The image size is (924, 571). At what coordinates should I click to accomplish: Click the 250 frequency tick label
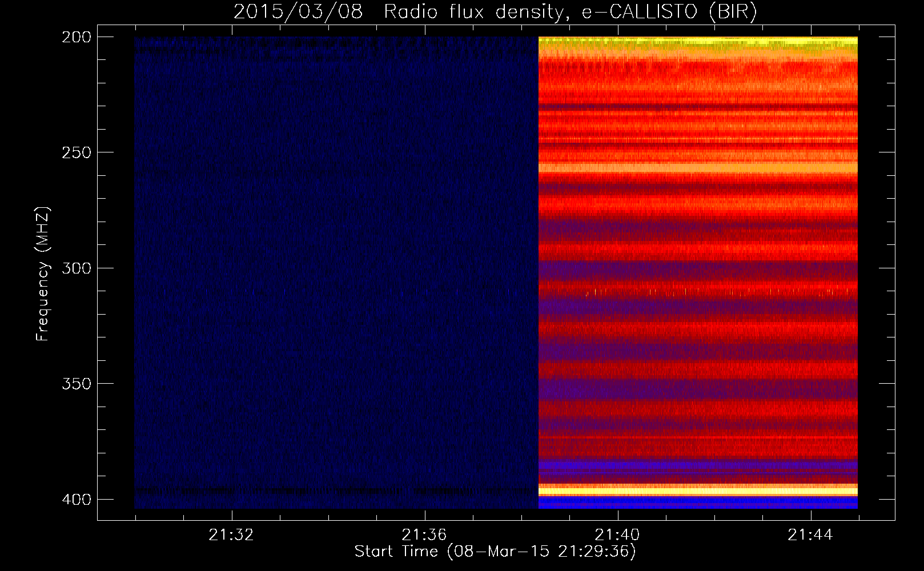[76, 152]
